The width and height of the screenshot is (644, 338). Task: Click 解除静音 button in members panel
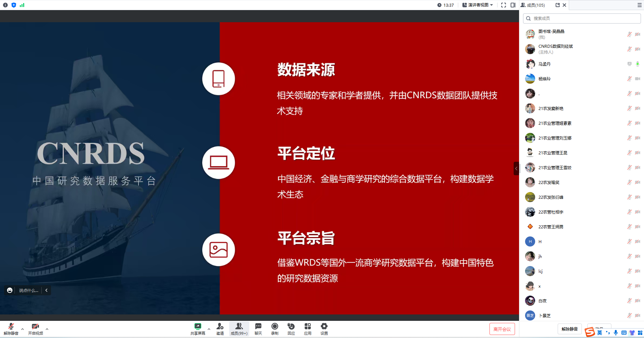[x=570, y=329]
